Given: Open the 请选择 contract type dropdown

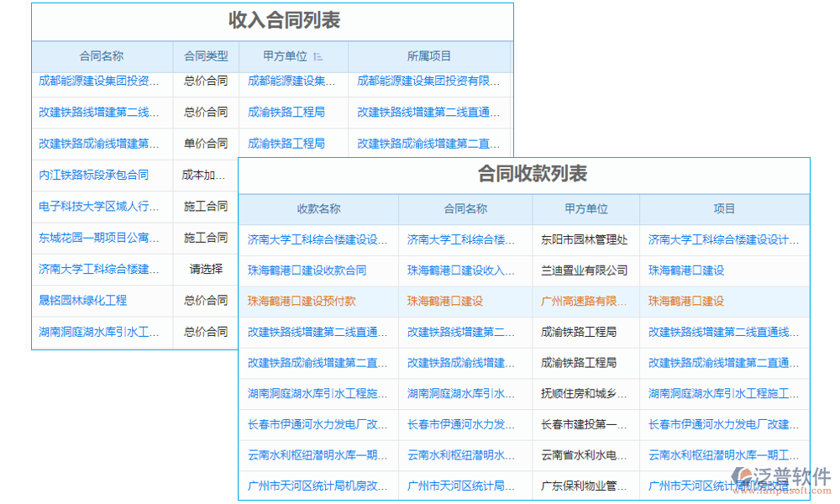Looking at the screenshot, I should [x=206, y=270].
